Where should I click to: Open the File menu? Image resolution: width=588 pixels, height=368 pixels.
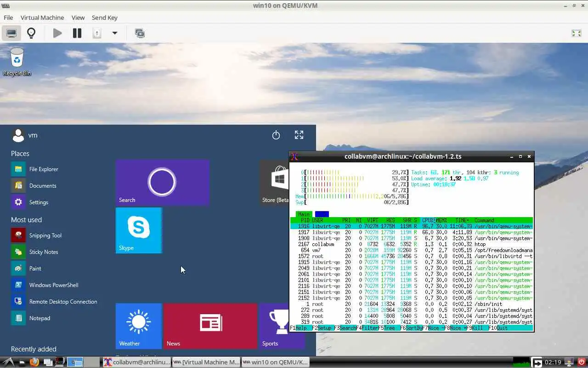tap(8, 17)
